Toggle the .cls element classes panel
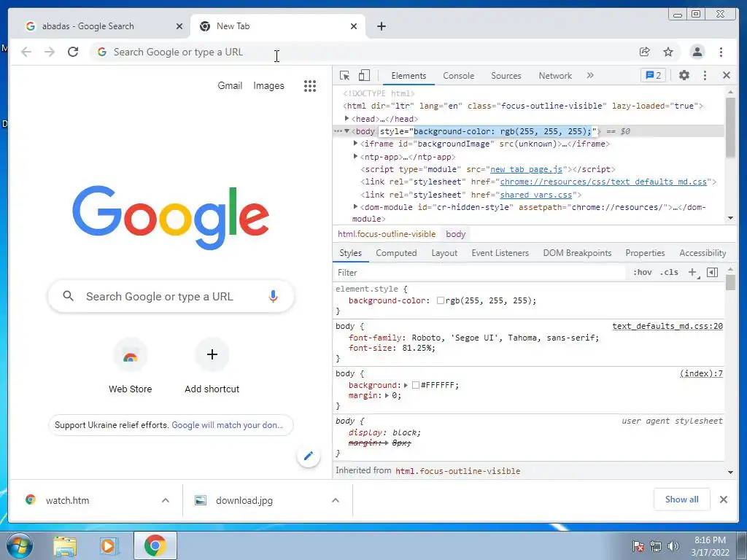 669,273
